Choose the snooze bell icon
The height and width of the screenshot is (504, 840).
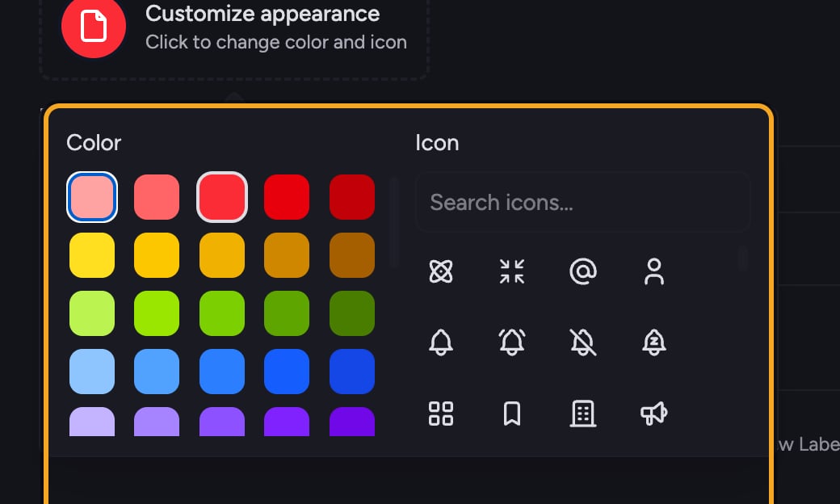654,342
